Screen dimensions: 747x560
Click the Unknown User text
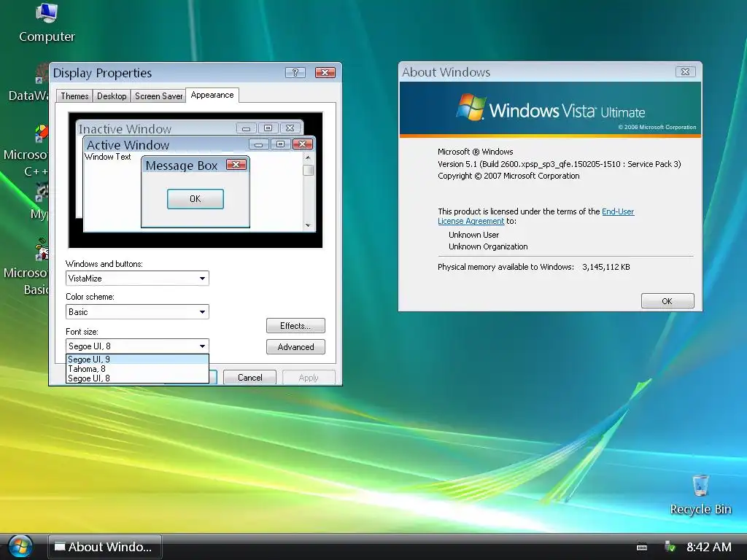[x=473, y=235]
